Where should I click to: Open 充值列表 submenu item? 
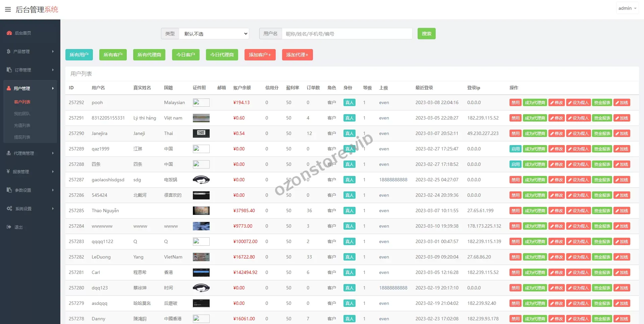click(22, 125)
